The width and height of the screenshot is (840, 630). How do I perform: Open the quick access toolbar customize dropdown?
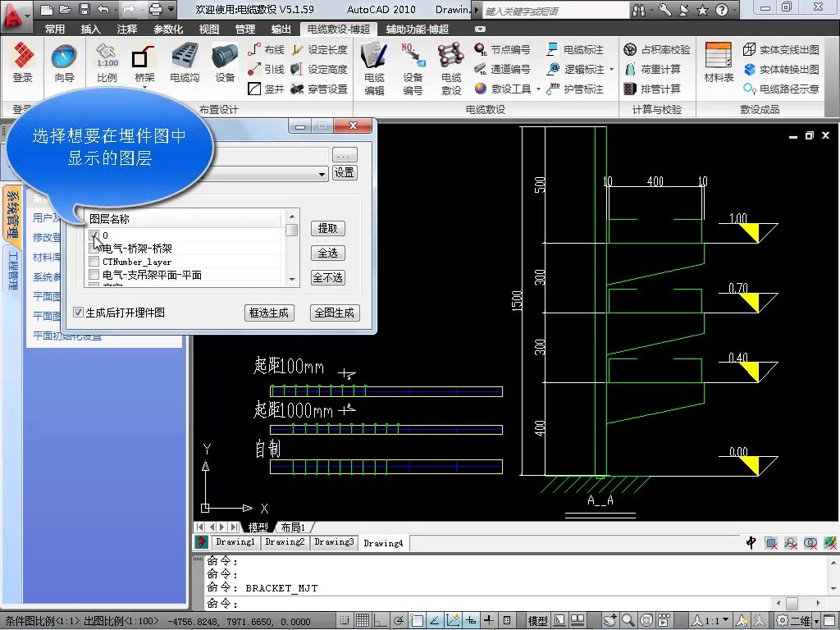(171, 9)
